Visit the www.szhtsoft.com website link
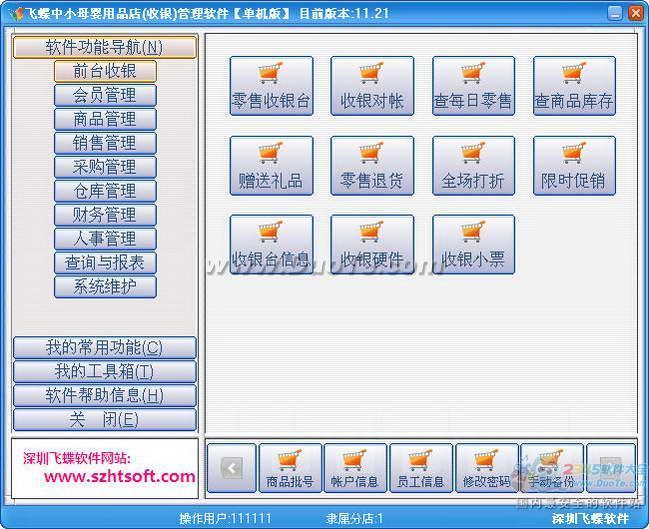 [x=119, y=477]
